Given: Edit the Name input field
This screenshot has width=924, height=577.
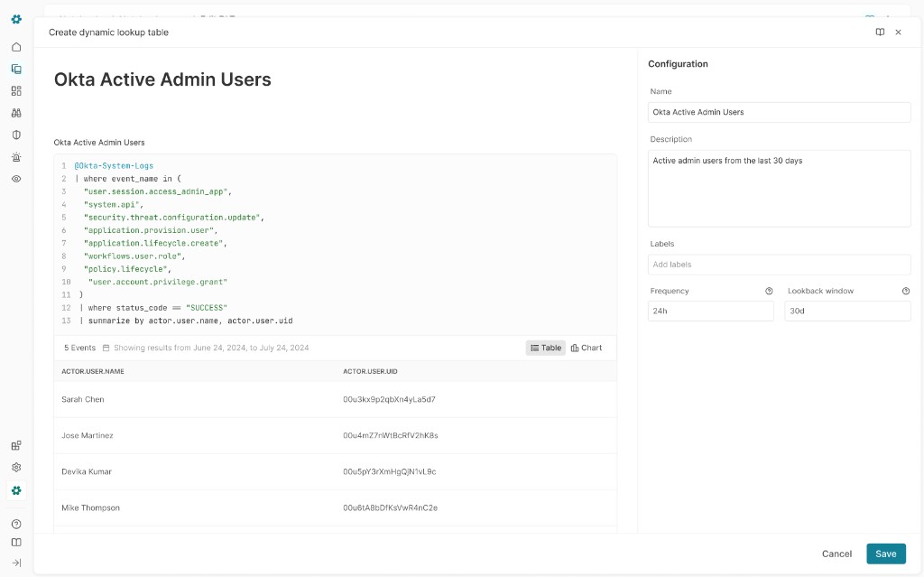Looking at the screenshot, I should 779,112.
